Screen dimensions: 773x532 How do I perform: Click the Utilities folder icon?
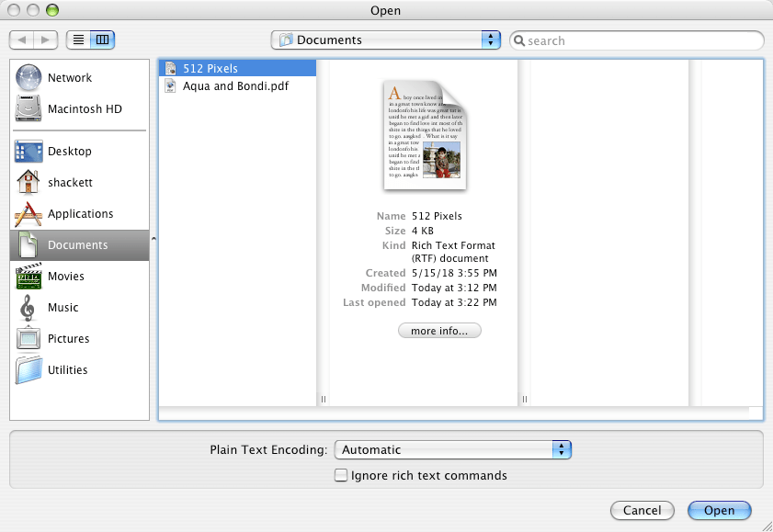[x=29, y=370]
